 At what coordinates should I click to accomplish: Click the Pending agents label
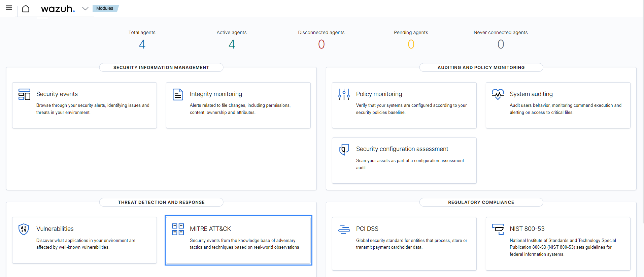point(411,32)
